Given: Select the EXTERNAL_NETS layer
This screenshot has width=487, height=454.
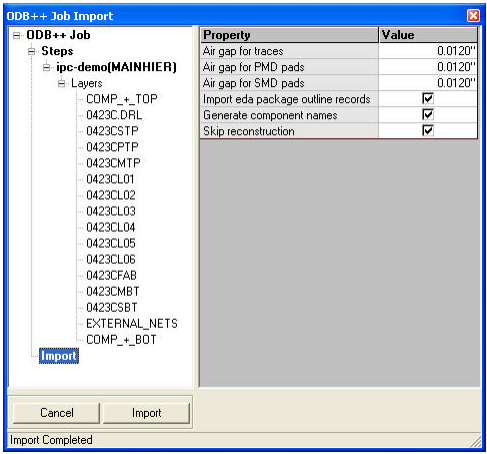Looking at the screenshot, I should (132, 323).
